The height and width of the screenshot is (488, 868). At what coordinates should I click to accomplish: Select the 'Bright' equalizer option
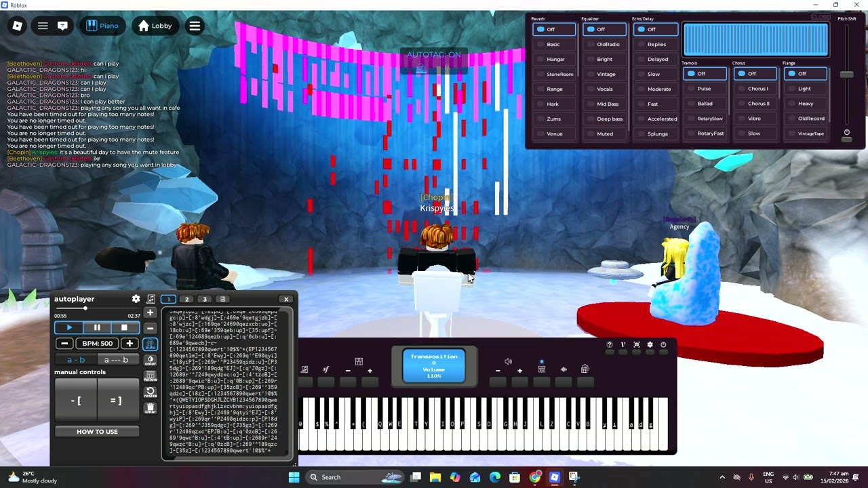pyautogui.click(x=604, y=59)
